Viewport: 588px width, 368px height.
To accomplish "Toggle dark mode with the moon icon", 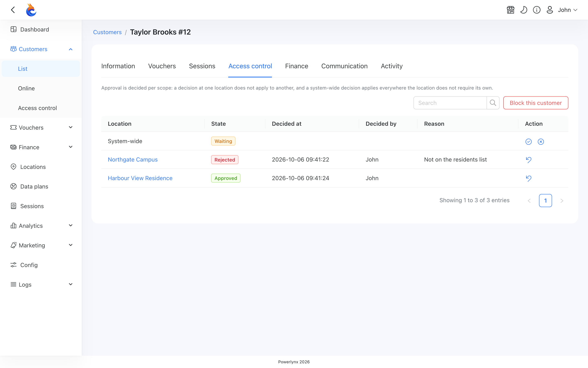I will point(524,10).
